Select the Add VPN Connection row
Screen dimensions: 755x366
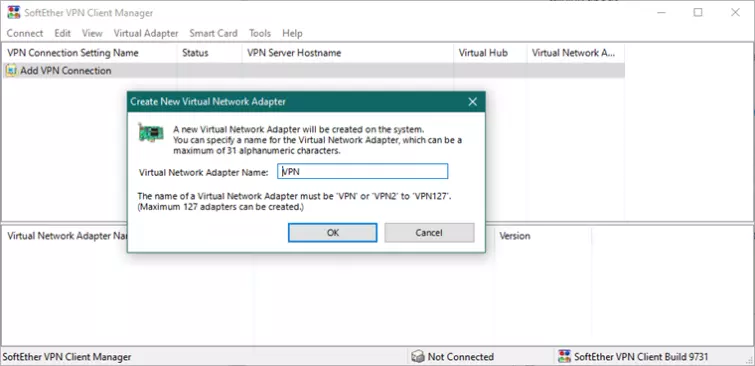[x=313, y=71]
